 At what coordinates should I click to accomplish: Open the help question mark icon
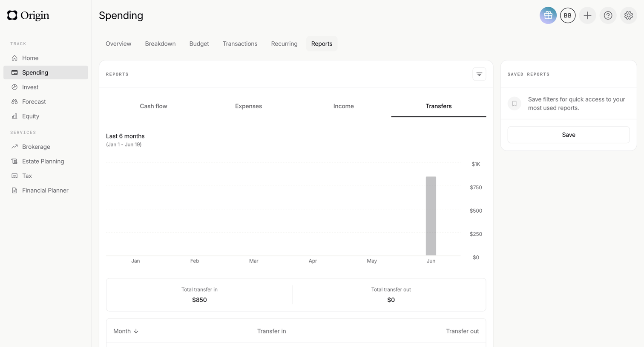[608, 15]
